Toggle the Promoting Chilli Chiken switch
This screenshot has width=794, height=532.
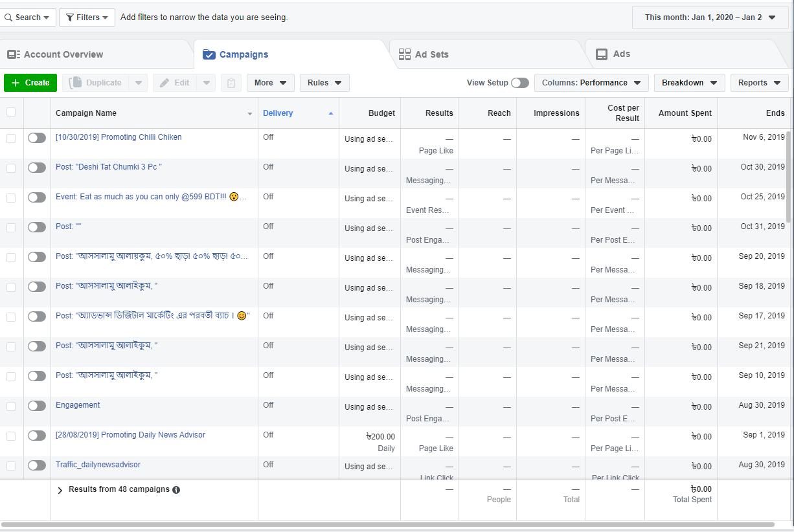pyautogui.click(x=37, y=138)
